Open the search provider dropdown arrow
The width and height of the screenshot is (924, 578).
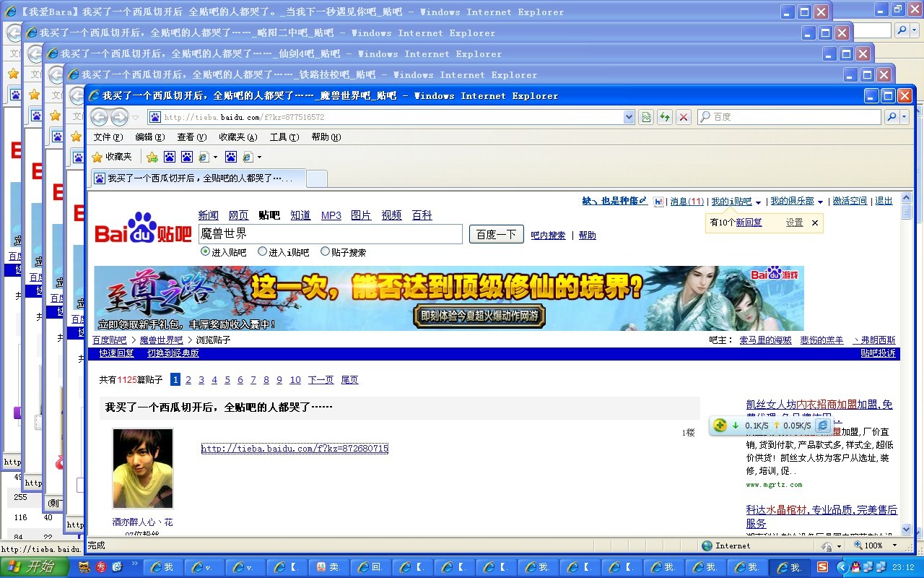pos(904,117)
